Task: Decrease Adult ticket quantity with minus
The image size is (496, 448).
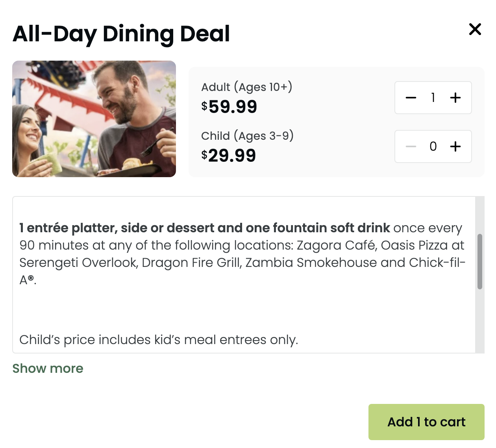Action: click(x=411, y=98)
